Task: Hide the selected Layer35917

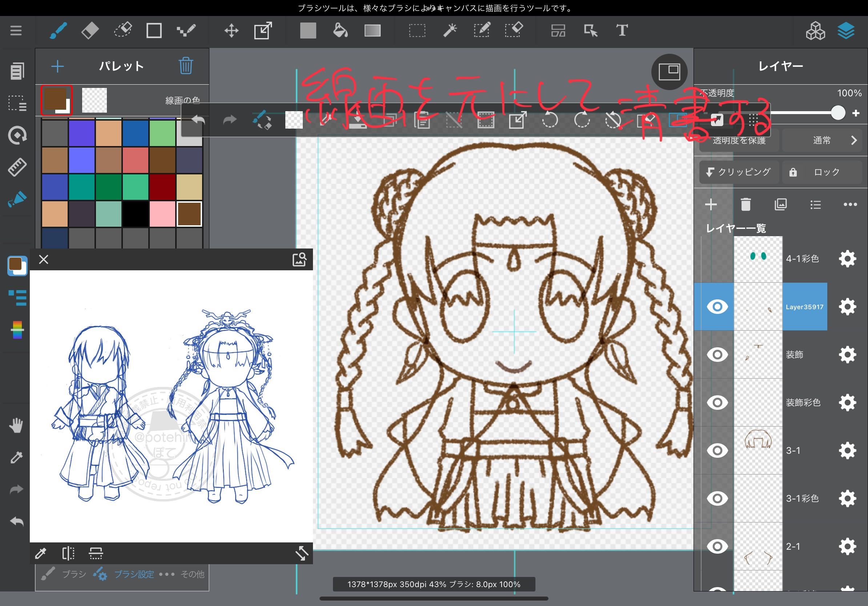Action: [x=717, y=306]
